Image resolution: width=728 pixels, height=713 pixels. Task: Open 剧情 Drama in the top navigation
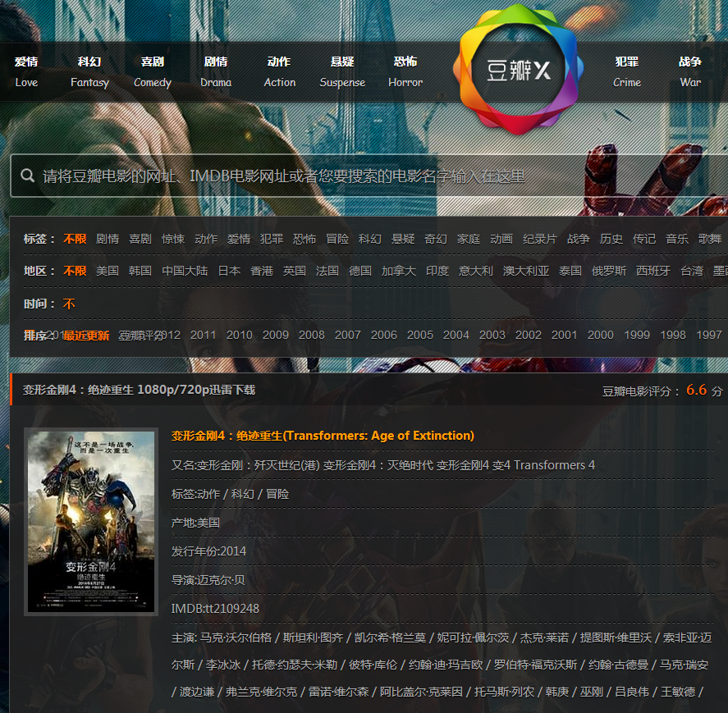[x=216, y=72]
